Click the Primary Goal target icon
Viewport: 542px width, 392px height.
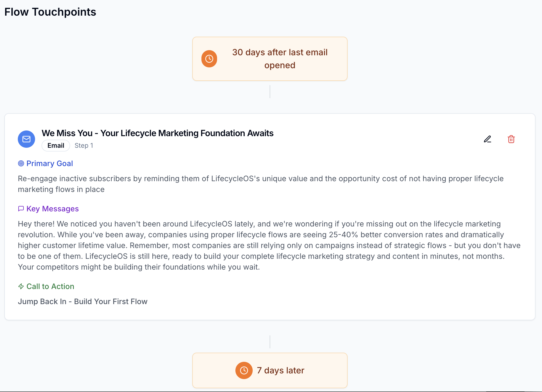point(21,163)
